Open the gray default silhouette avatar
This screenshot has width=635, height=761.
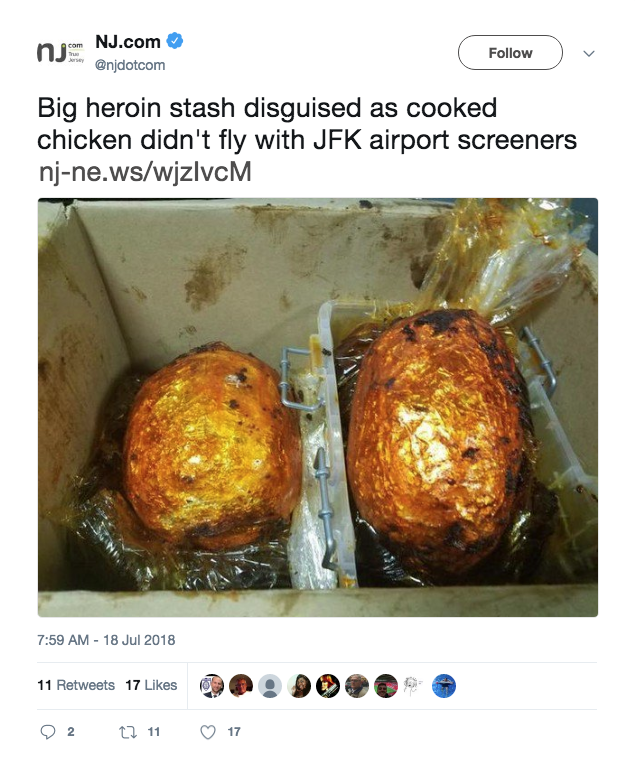270,686
